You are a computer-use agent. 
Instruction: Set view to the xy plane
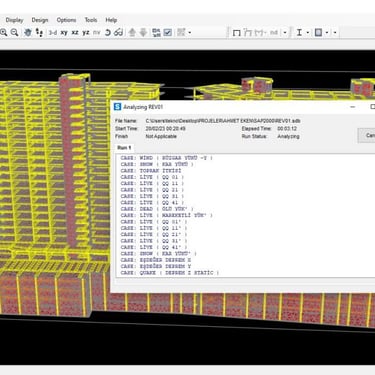[x=64, y=32]
